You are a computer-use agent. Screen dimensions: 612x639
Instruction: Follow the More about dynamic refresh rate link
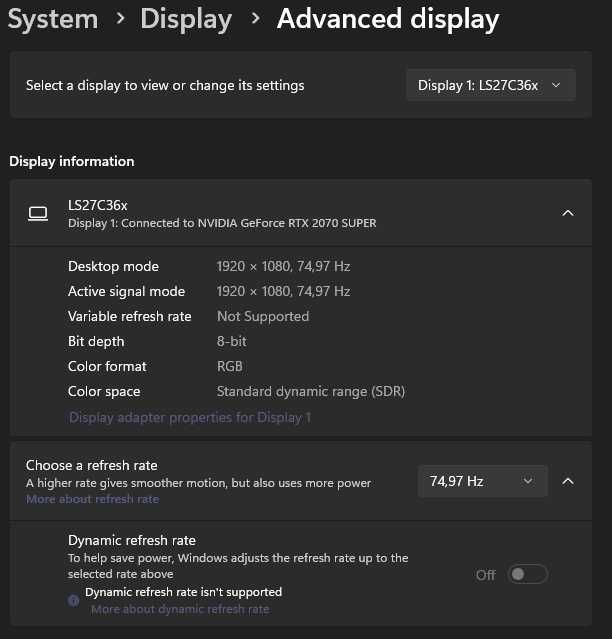tap(180, 609)
